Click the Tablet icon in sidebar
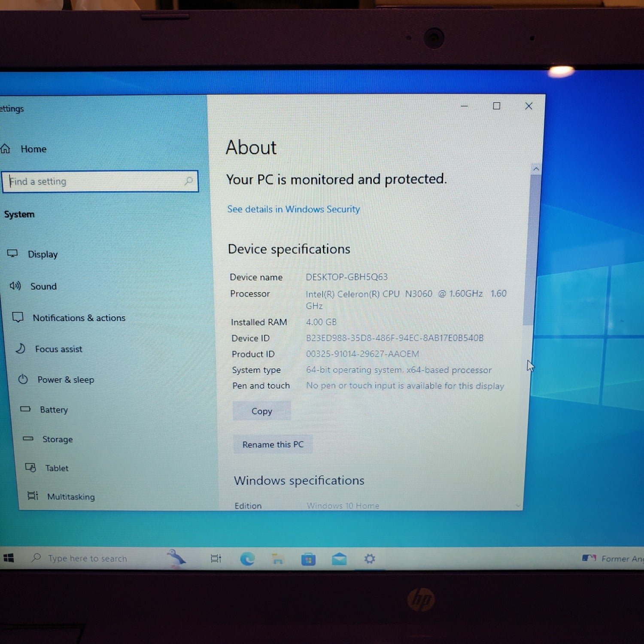 (30, 467)
